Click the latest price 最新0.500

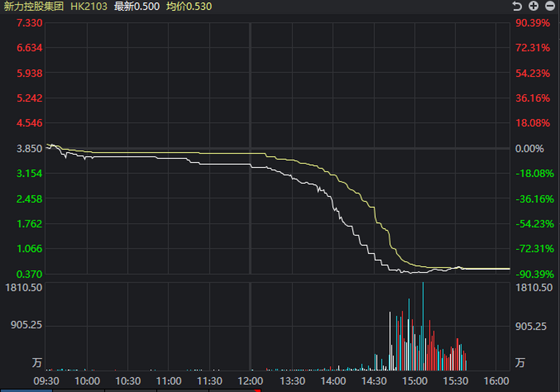[x=137, y=6]
